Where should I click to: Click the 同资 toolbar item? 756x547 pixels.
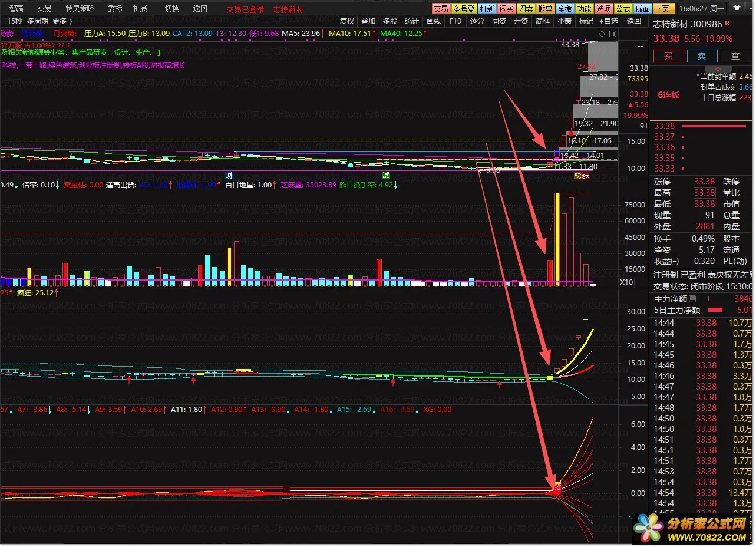[499, 21]
